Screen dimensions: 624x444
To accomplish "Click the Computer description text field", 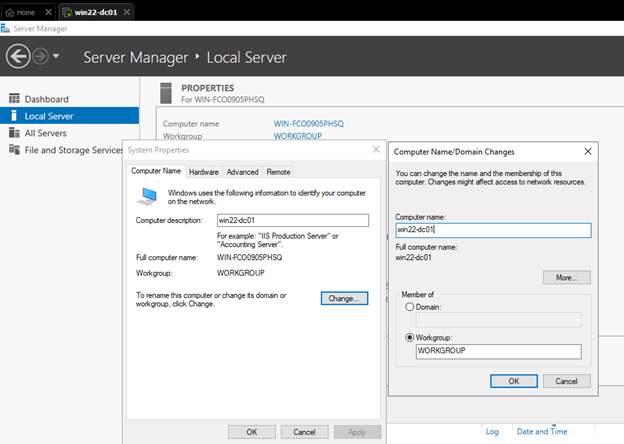I will (292, 220).
